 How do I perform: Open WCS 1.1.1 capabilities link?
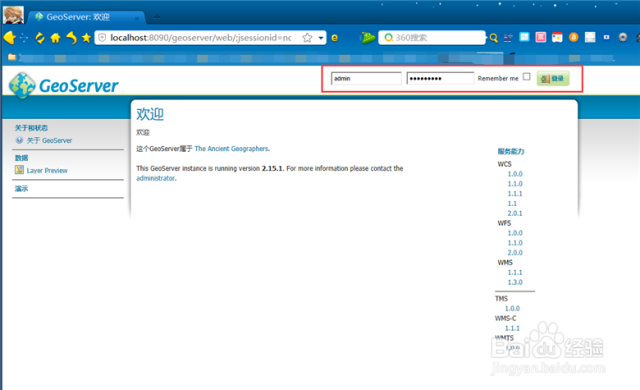point(515,193)
